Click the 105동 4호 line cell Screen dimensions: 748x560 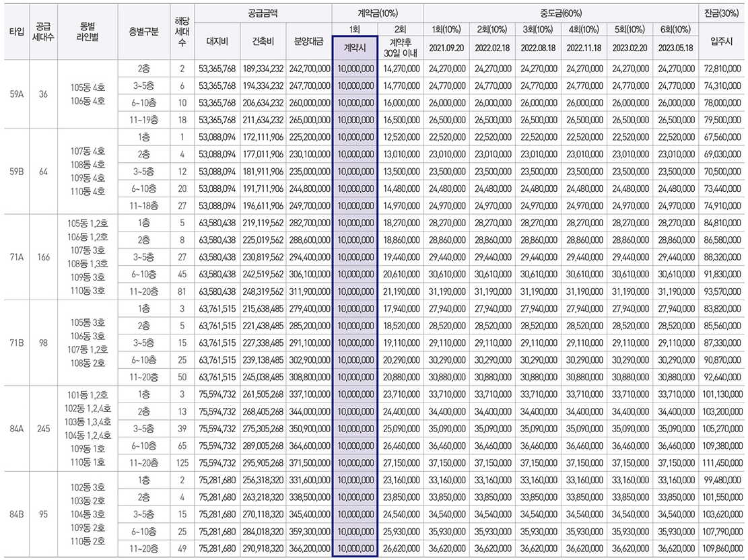(88, 87)
